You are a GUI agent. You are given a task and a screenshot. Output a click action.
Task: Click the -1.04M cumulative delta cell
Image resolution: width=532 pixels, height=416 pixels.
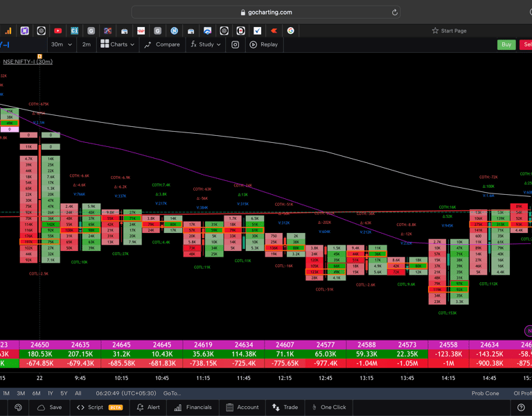pos(366,363)
